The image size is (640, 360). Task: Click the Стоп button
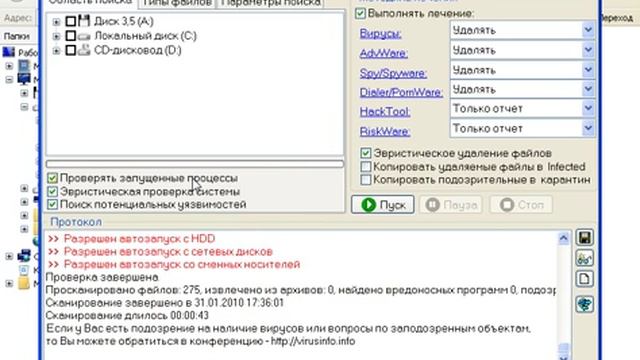coord(521,204)
